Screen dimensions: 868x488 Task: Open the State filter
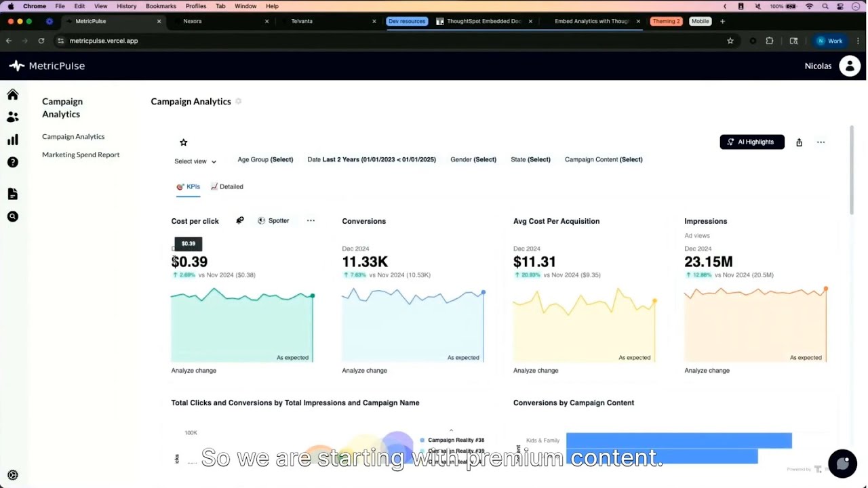tap(530, 159)
